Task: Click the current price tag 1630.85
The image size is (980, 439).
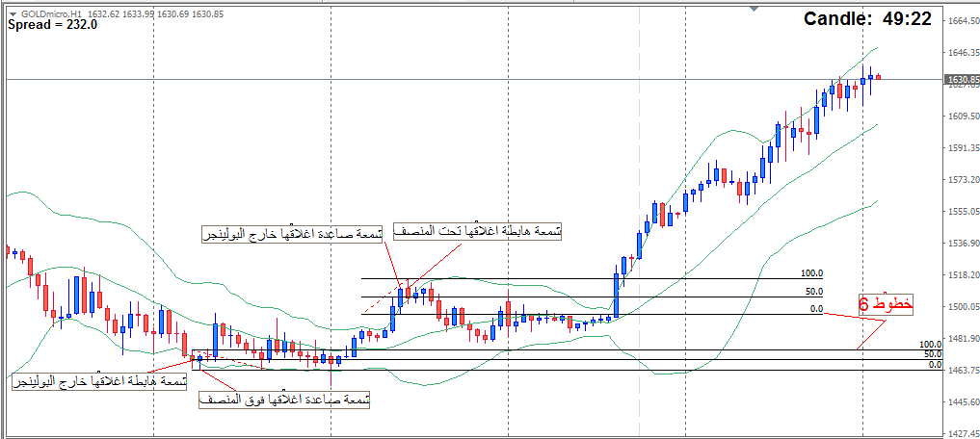Action: [x=962, y=80]
